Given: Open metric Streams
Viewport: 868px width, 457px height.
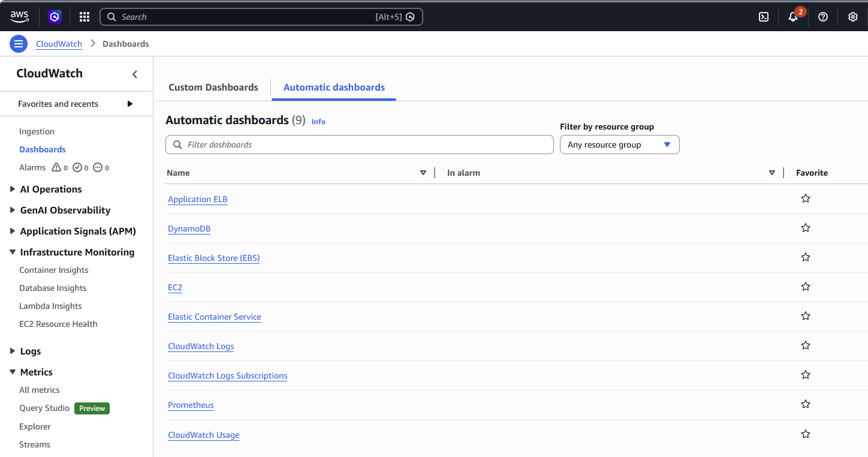Looking at the screenshot, I should click(35, 444).
